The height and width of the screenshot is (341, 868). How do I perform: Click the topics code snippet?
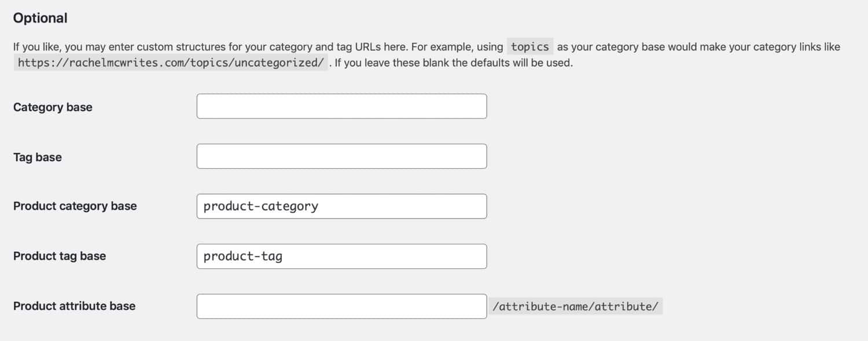(529, 46)
